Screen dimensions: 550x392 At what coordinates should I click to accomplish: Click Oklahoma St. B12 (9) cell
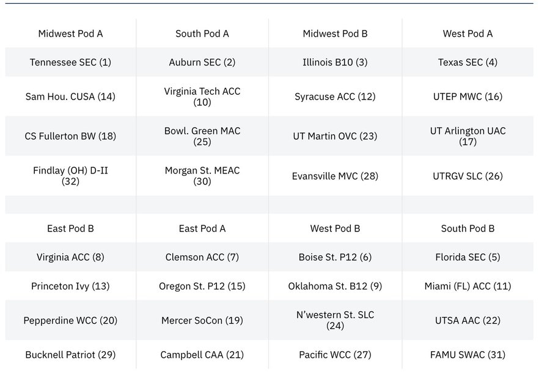(335, 286)
